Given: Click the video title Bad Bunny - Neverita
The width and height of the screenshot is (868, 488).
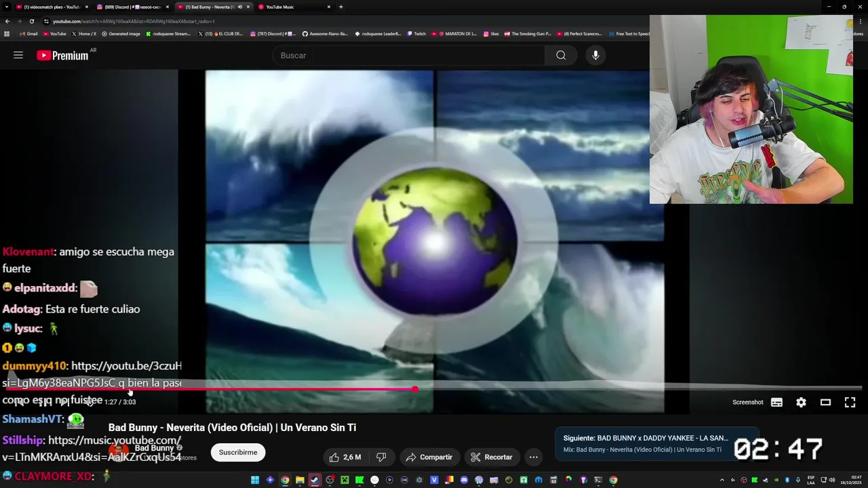Looking at the screenshot, I should (232, 428).
